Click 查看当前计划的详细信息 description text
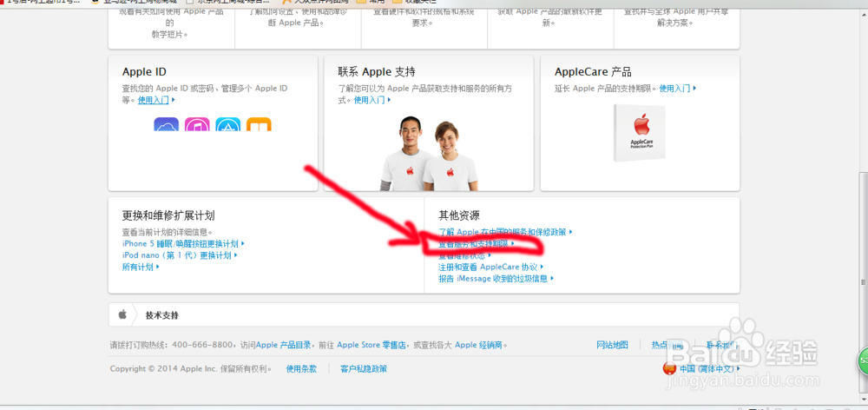Viewport: 868px width, 410px height. (x=168, y=232)
